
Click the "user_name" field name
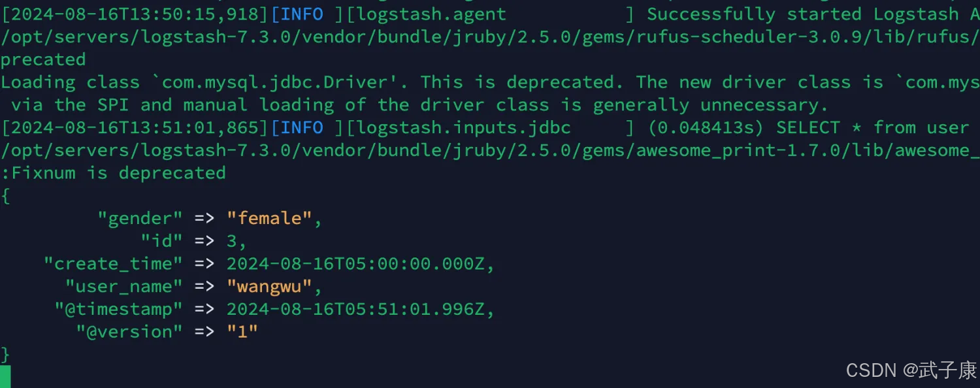123,286
